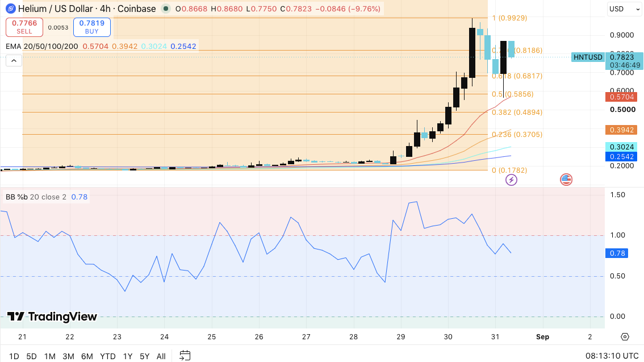Click the 0.7819 BUY button
644x362 pixels.
click(x=92, y=27)
